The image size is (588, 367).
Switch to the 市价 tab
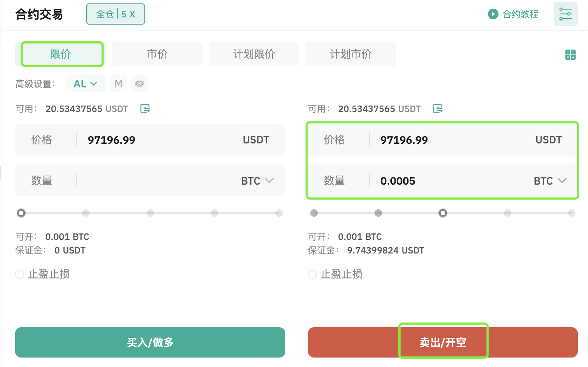tap(157, 54)
